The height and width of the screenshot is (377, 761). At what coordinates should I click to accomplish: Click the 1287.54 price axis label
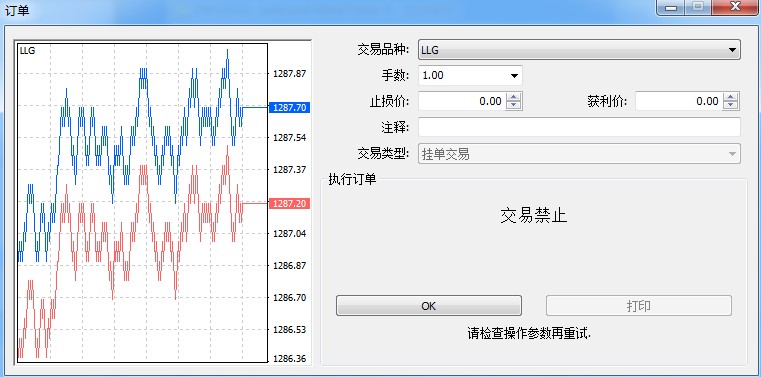tap(290, 138)
